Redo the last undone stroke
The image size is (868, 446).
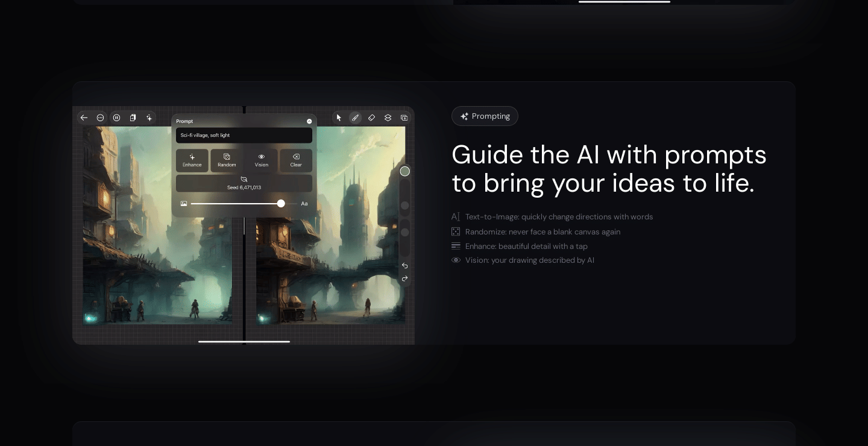point(405,278)
